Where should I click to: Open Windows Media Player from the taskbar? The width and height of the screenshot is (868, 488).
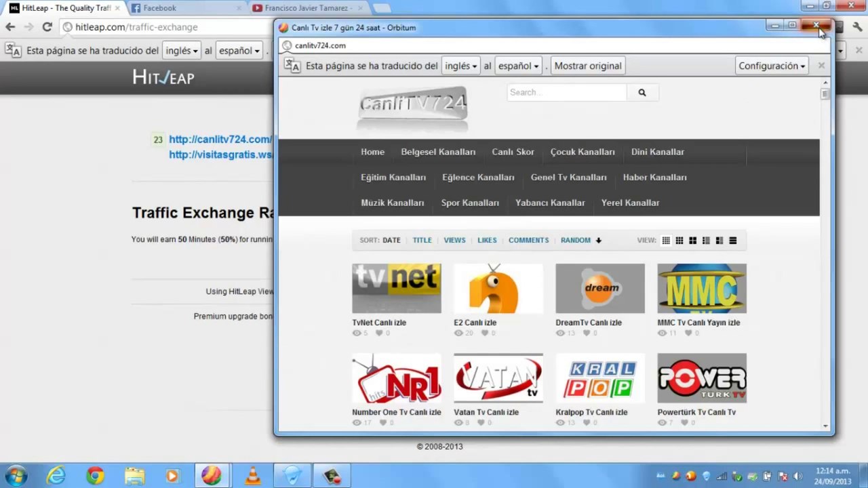(x=172, y=475)
